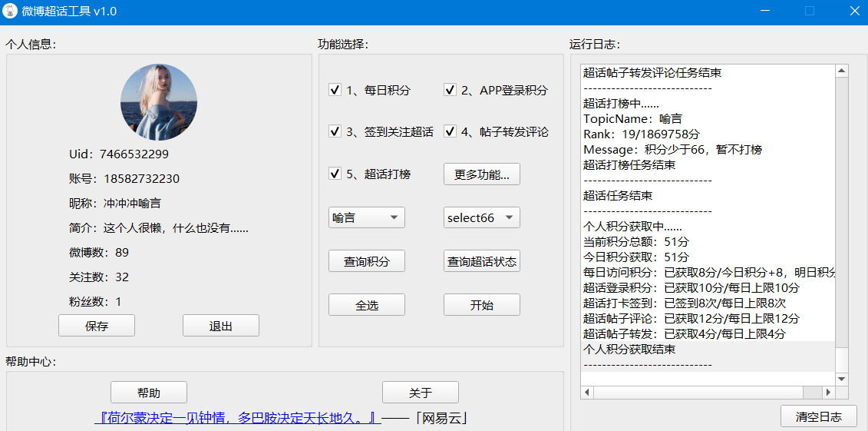Save profile with 保存 button

tap(97, 326)
